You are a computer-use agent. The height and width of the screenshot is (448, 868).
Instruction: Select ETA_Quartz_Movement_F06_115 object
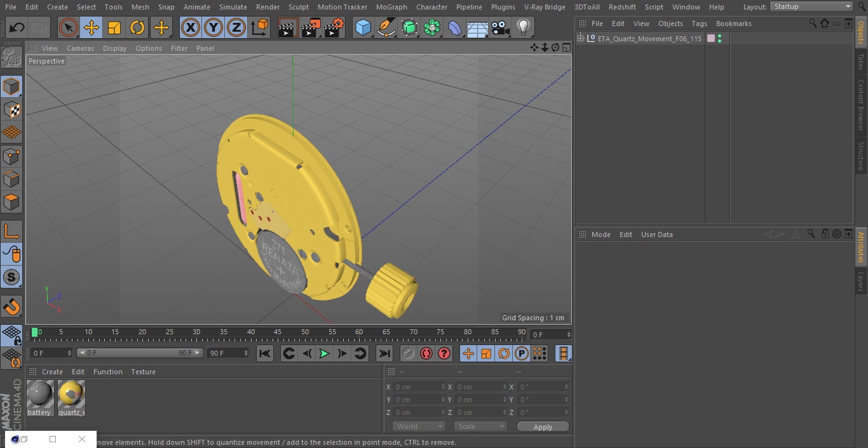[649, 39]
